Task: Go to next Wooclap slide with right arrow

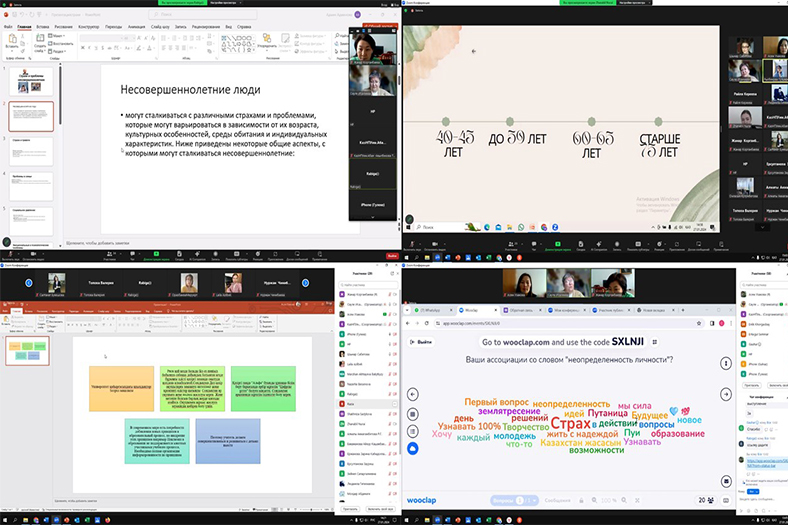Action: click(727, 395)
